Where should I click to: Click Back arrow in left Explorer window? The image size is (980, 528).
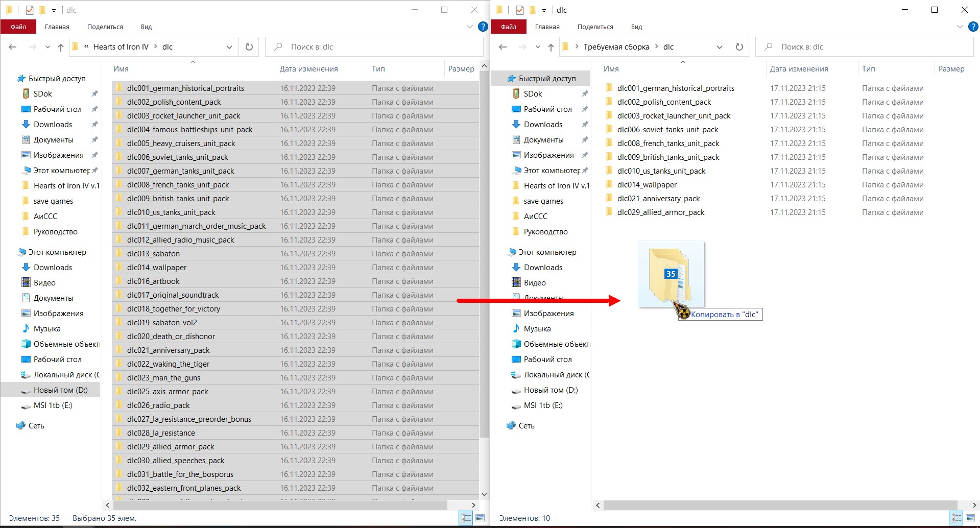pyautogui.click(x=13, y=47)
